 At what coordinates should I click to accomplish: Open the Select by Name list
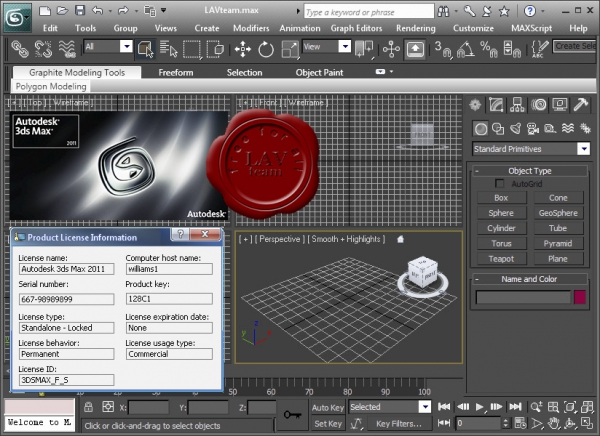168,49
